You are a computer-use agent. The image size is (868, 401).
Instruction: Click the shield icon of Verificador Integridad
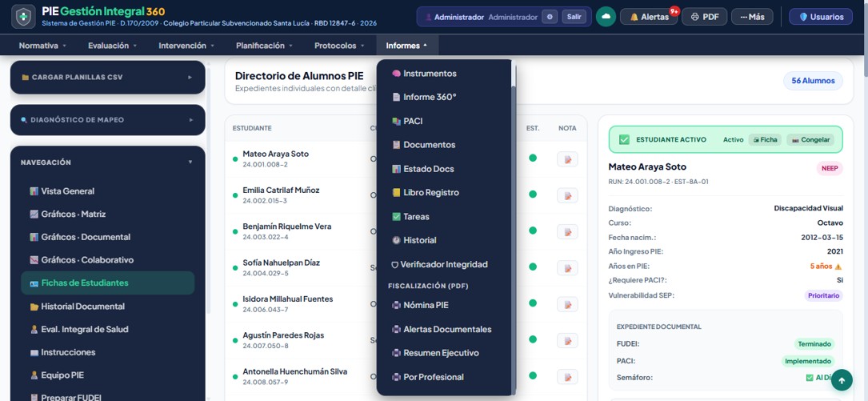coord(394,265)
